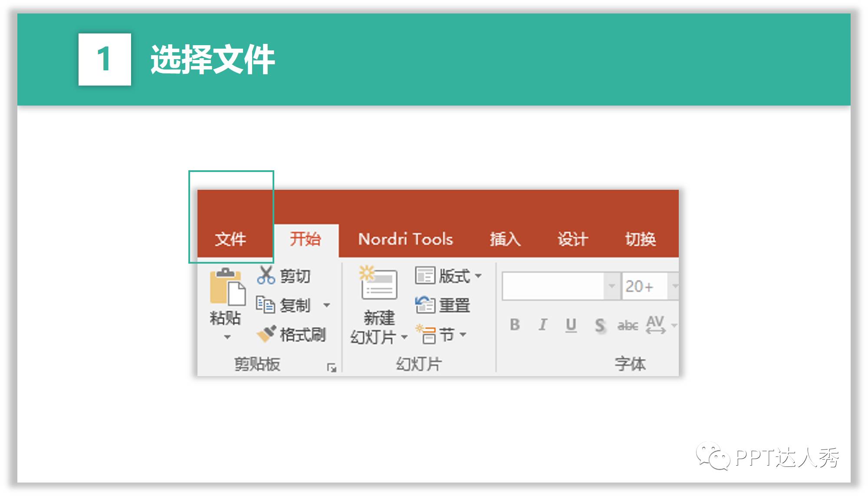Toggle Bold formatting
The height and width of the screenshot is (496, 868).
[x=515, y=324]
